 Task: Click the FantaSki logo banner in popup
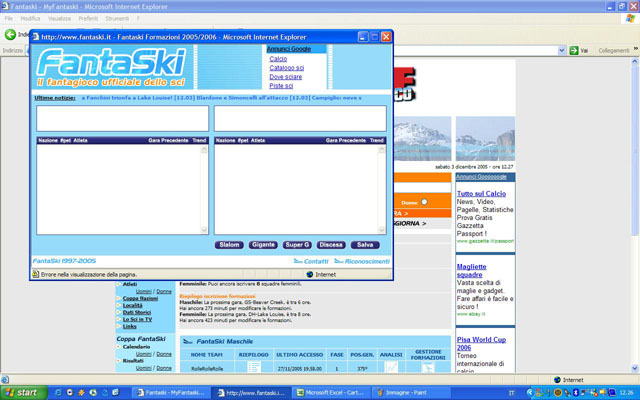click(112, 67)
